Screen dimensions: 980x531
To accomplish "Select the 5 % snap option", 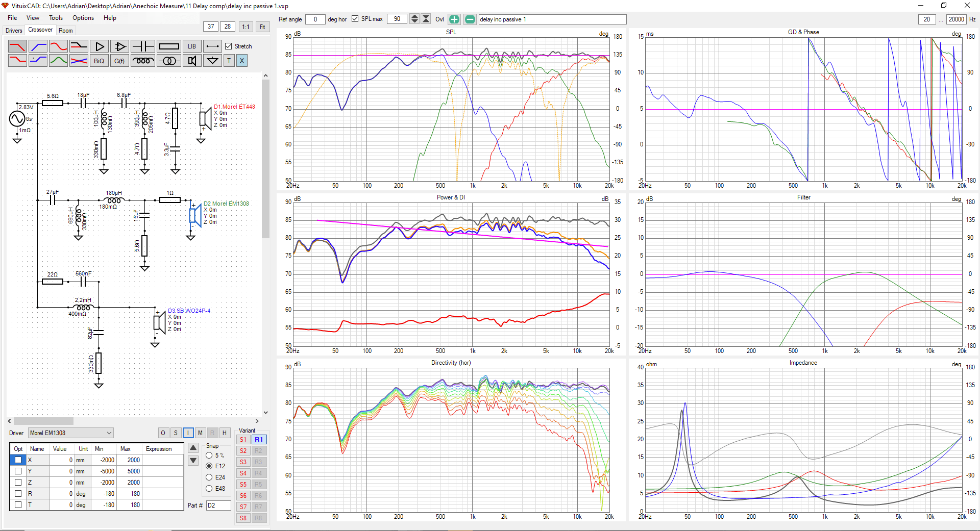I will (x=209, y=455).
